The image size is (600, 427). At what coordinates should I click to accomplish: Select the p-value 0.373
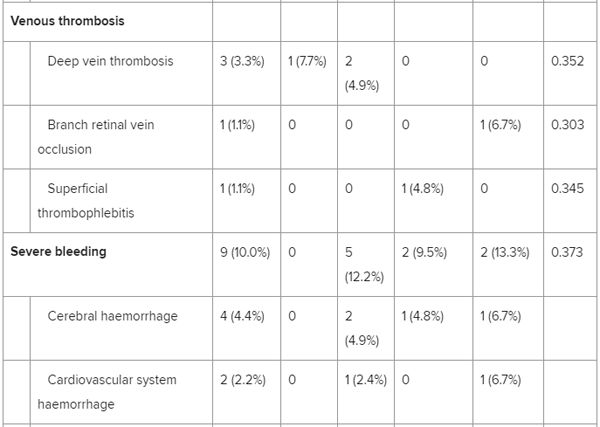[567, 252]
